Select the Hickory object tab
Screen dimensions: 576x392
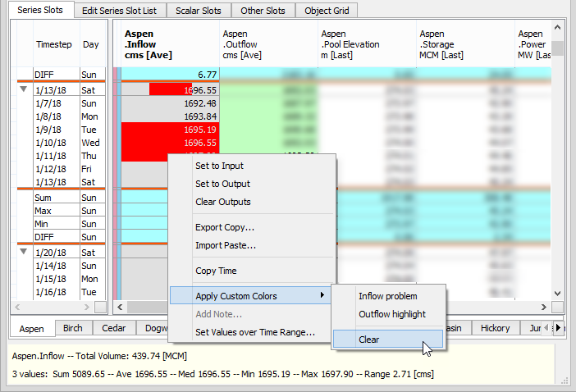(x=496, y=328)
